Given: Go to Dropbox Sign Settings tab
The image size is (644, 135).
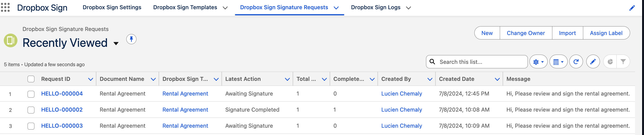Looking at the screenshot, I should (x=112, y=8).
